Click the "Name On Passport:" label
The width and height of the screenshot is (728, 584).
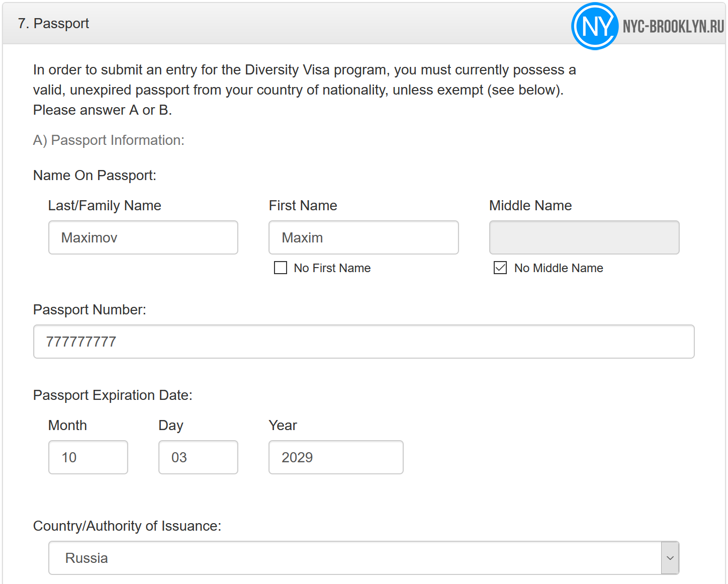pos(95,176)
